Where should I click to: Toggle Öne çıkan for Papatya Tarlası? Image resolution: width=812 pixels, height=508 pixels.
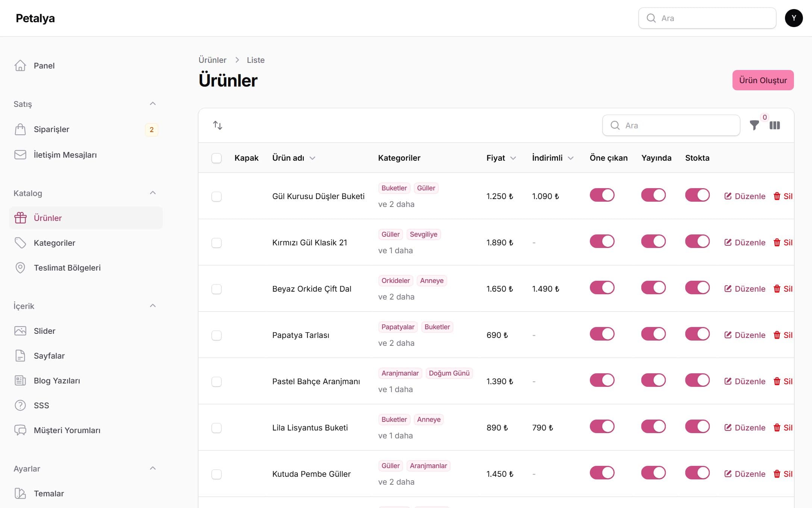pos(602,334)
